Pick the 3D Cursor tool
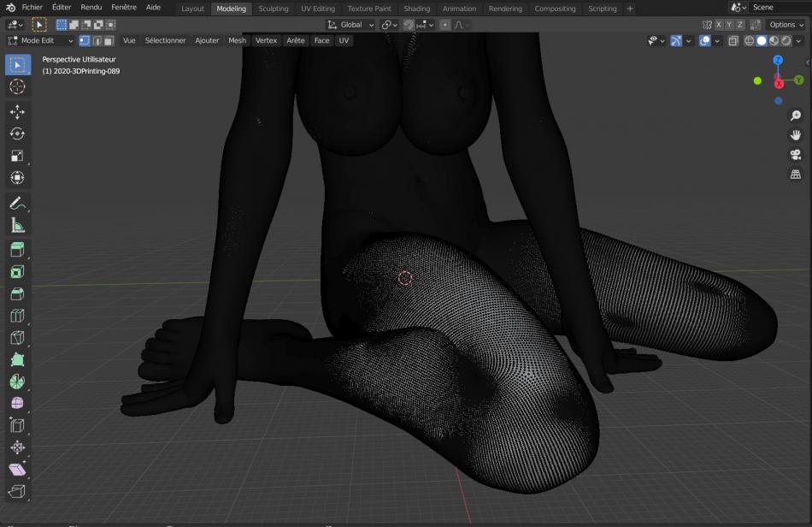 (17, 86)
